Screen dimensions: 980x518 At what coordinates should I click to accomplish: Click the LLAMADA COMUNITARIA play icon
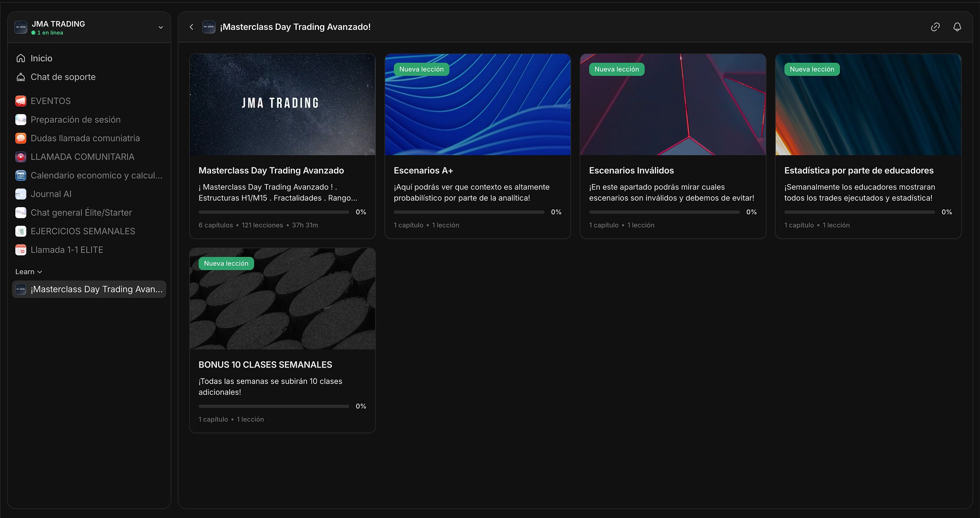point(21,157)
